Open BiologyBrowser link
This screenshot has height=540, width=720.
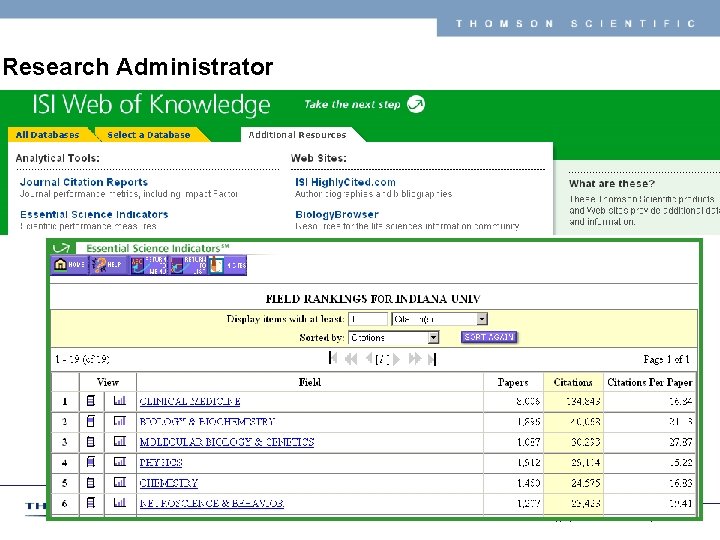tap(337, 214)
